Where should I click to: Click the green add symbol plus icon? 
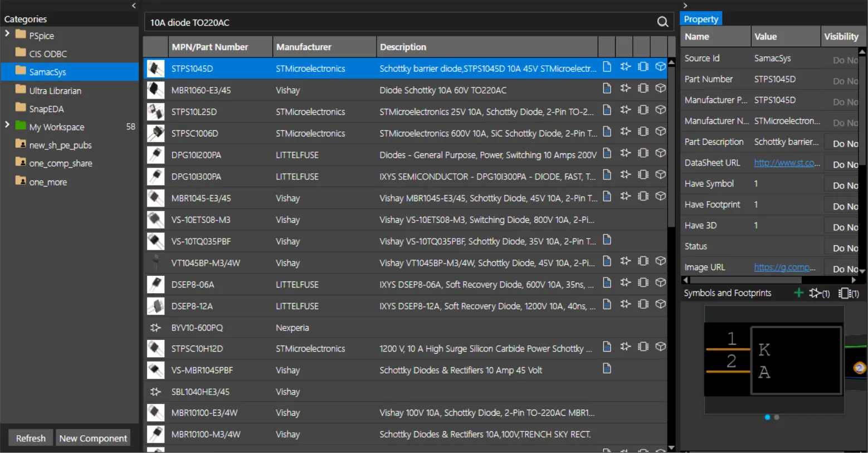[x=798, y=293]
